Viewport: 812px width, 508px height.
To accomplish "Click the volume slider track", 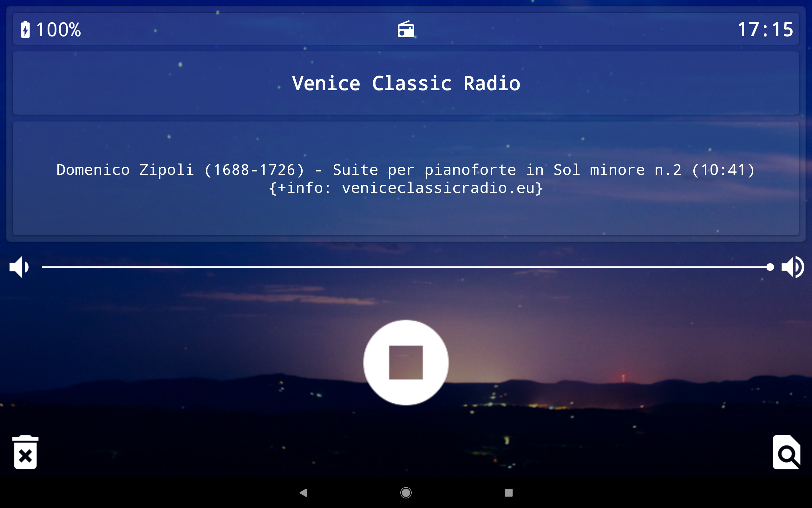I will click(x=406, y=267).
